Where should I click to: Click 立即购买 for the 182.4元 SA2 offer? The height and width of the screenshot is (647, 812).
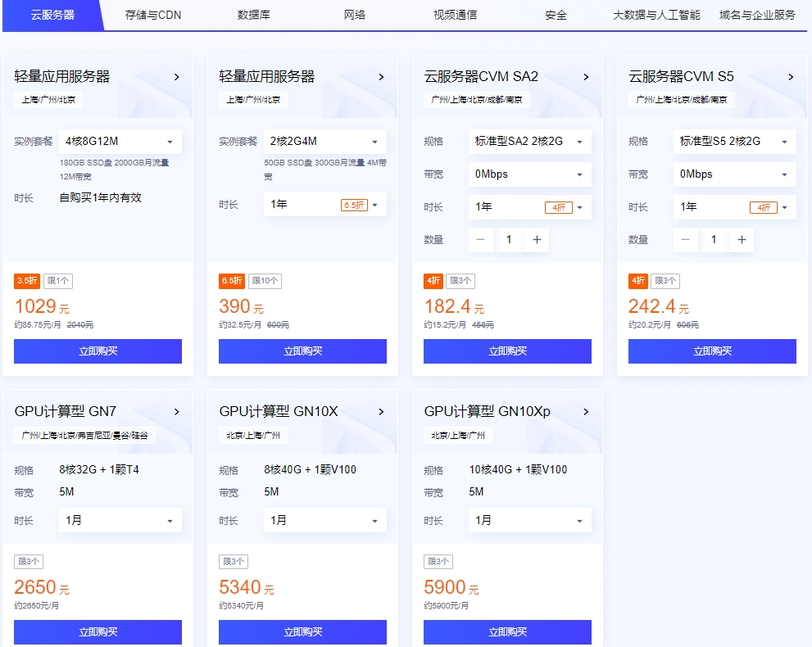[507, 351]
